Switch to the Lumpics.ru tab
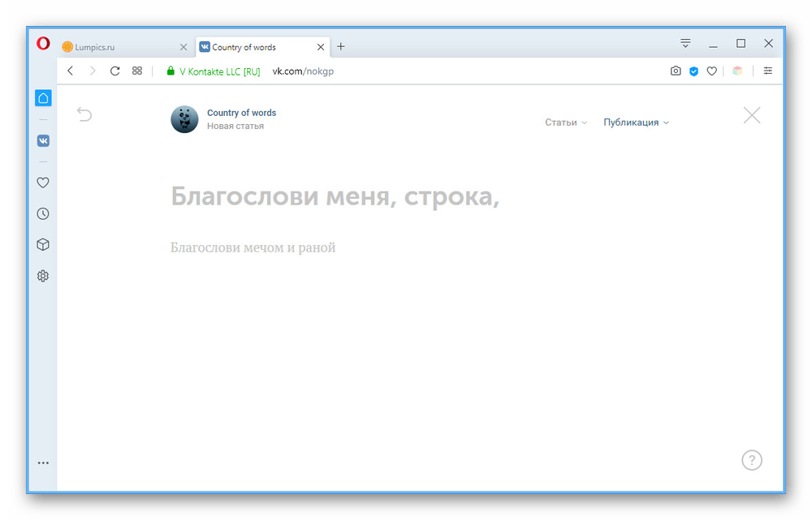812x520 pixels. (124, 47)
